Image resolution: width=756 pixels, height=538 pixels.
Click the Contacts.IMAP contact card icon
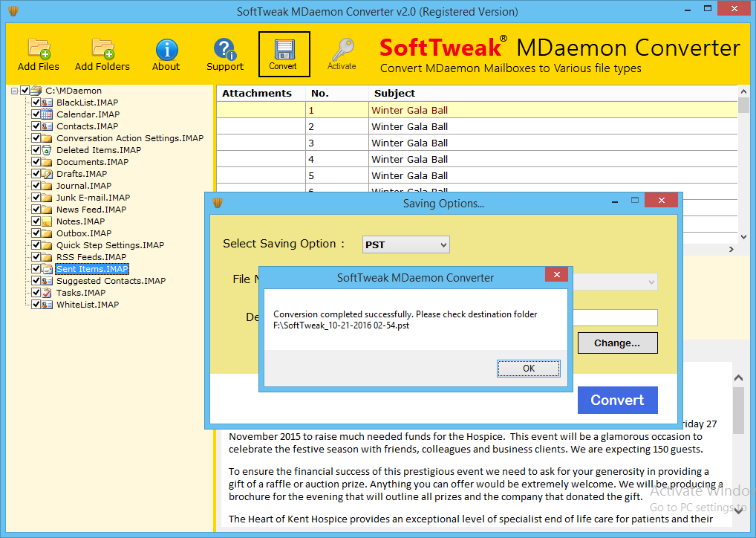click(47, 126)
